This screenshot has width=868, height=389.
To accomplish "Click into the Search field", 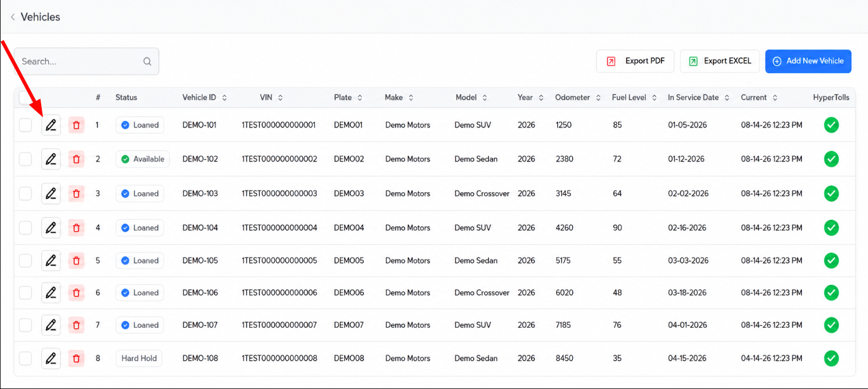I will tap(86, 61).
